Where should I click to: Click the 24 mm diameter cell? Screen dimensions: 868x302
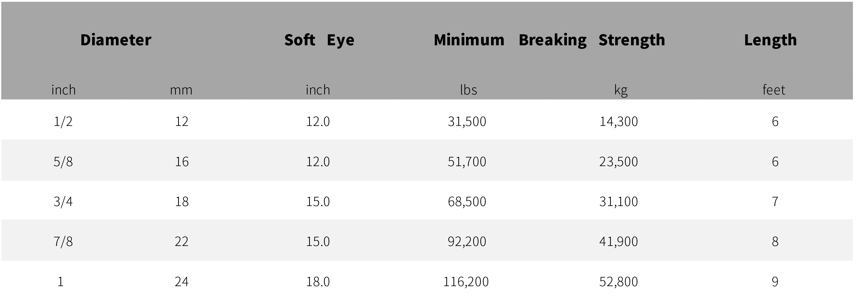[181, 282]
